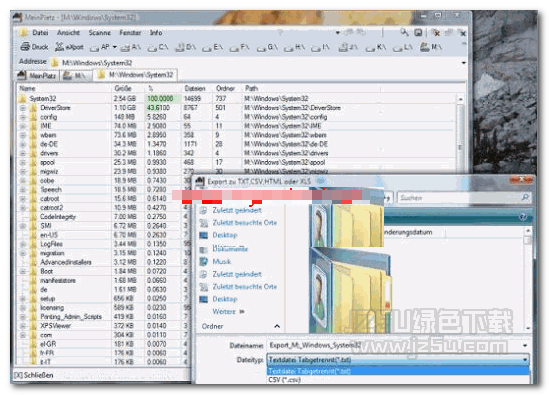Expand the DriverStore tree node
Screen dimensions: 549x395
23,108
